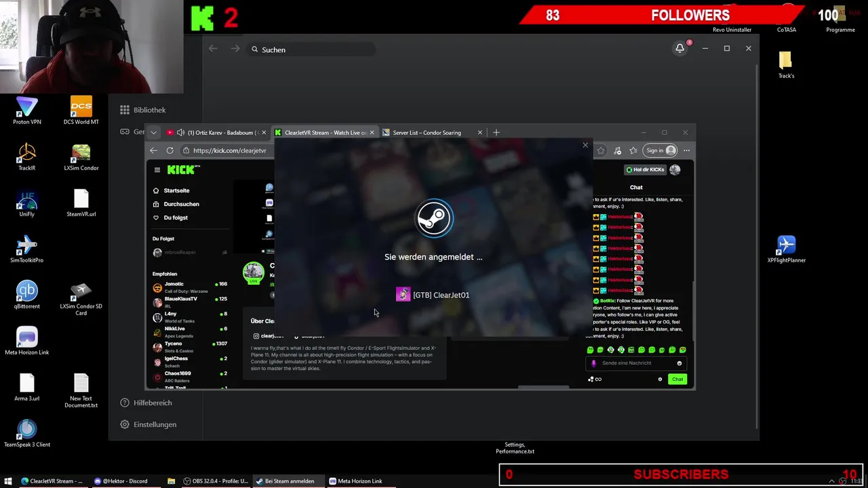Select Track's folder on desktop
Image resolution: width=868 pixels, height=488 pixels.
pyautogui.click(x=786, y=65)
